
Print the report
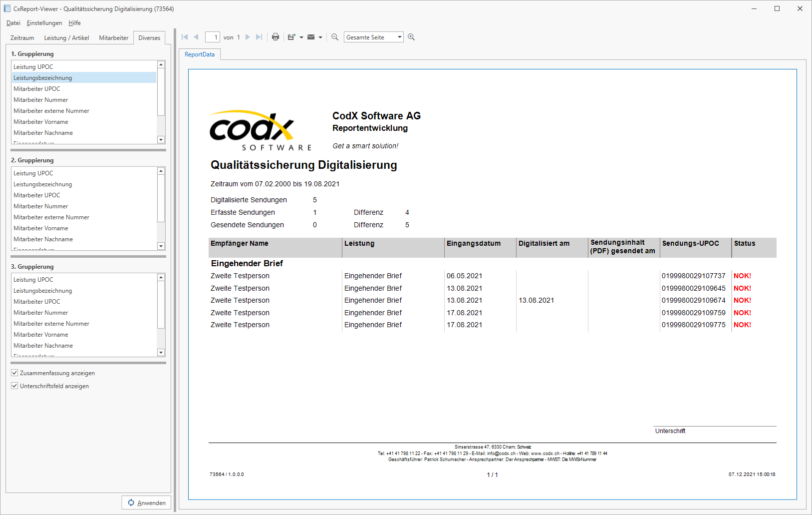[x=275, y=37]
